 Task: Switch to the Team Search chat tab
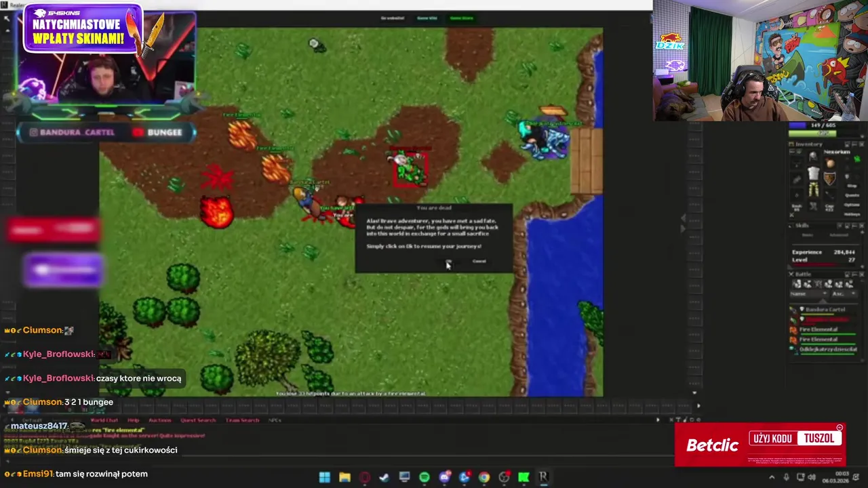(242, 420)
